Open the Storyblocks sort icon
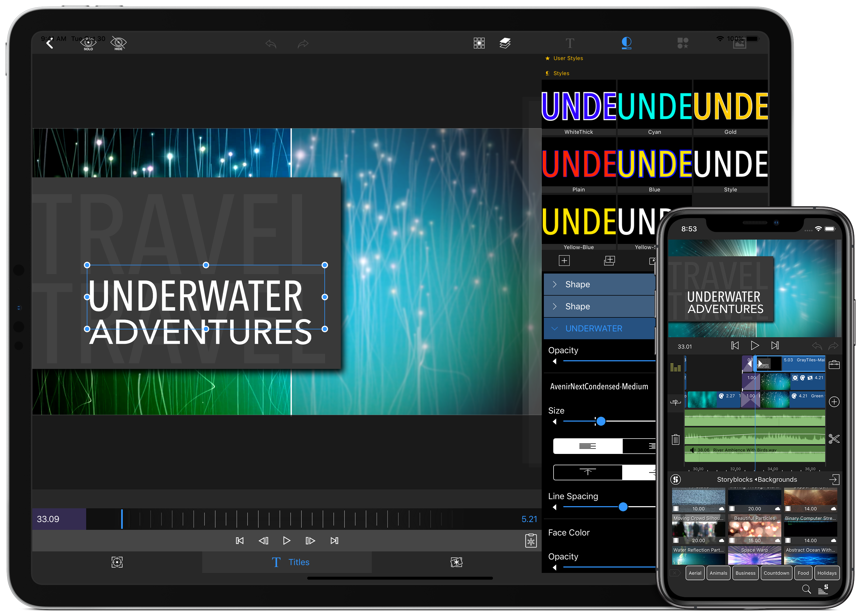 [823, 589]
